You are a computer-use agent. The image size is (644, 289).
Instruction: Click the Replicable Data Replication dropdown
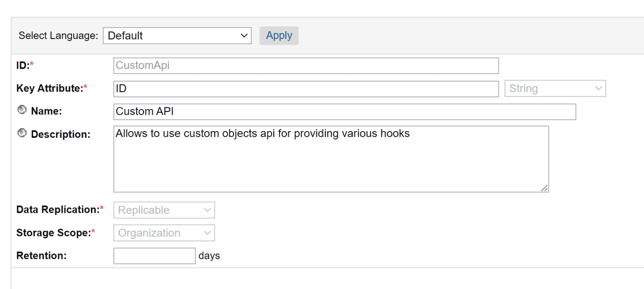click(164, 210)
